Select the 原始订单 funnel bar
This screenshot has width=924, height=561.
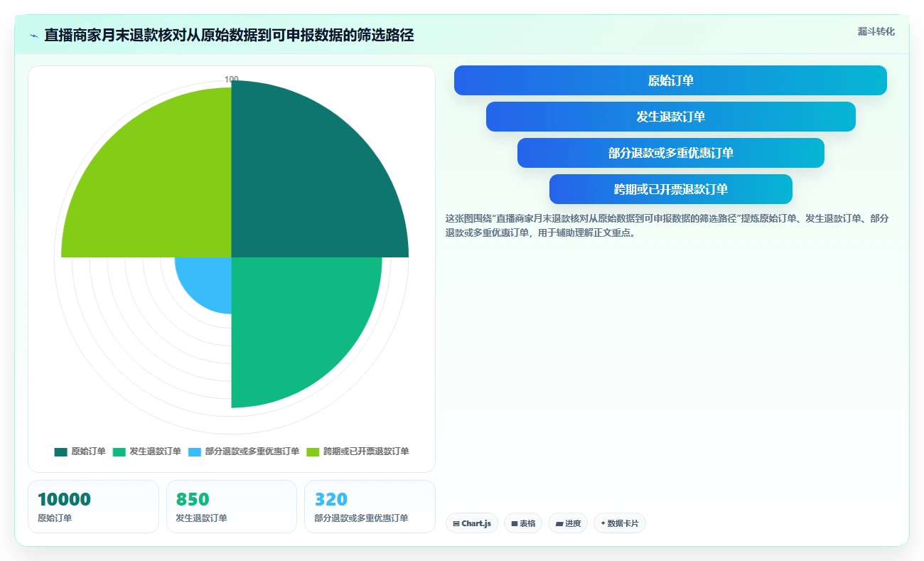(670, 80)
